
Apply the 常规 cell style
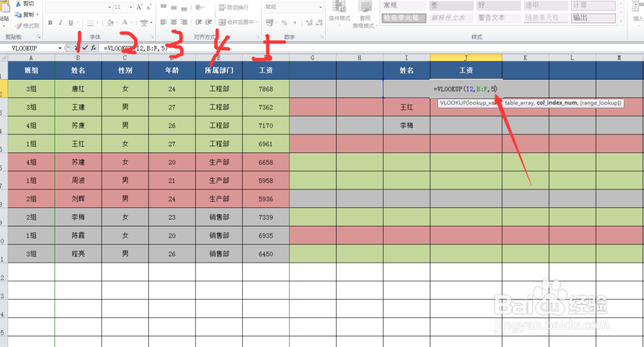coord(404,5)
